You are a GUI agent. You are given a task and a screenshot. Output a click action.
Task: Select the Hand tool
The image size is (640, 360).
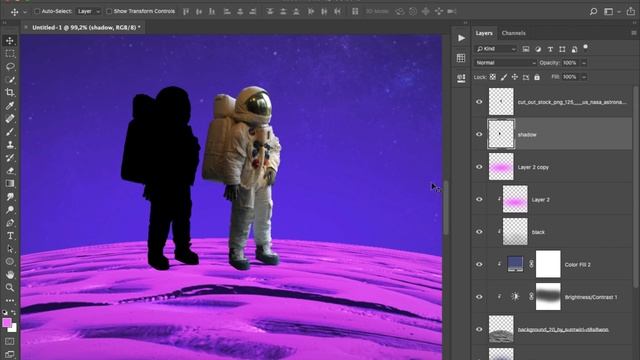coord(10,275)
